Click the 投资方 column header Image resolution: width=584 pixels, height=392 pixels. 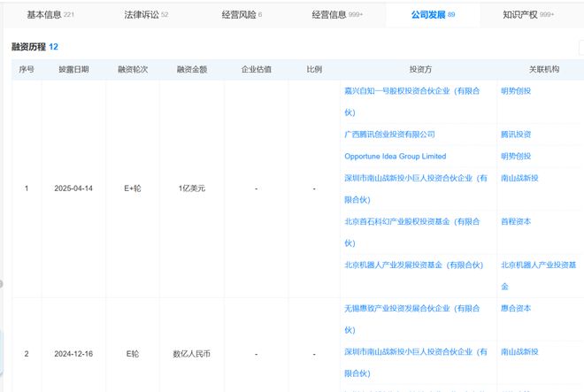[420, 69]
